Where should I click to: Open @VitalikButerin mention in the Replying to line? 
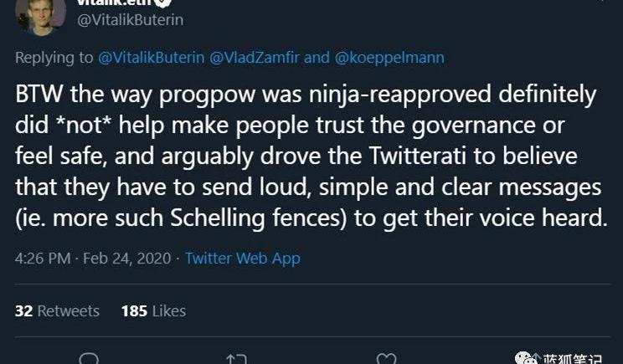click(x=152, y=58)
